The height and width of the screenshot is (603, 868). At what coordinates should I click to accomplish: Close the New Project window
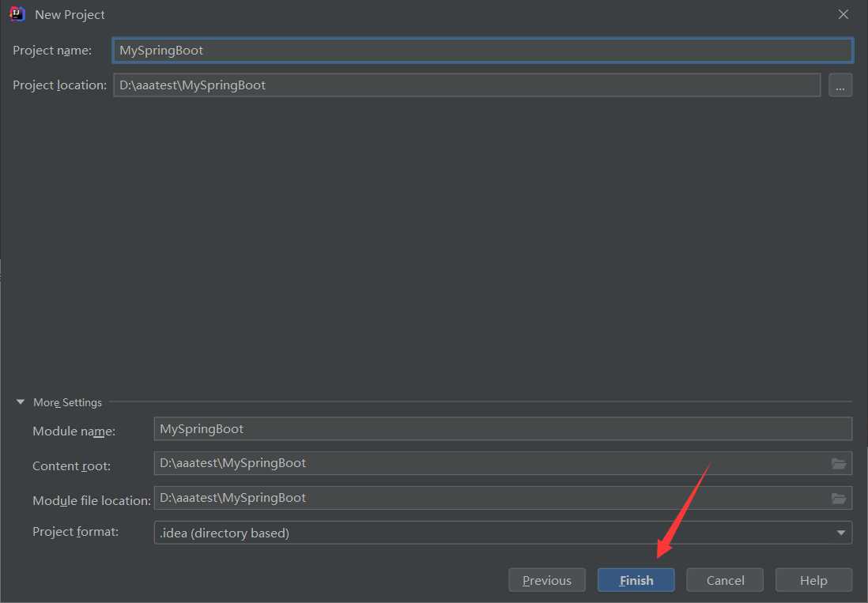click(843, 14)
